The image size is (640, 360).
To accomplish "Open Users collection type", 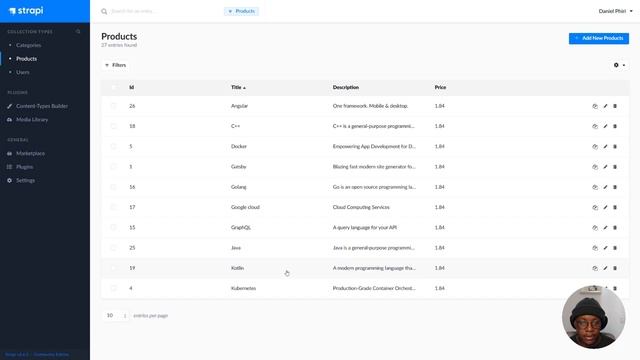I will point(23,72).
